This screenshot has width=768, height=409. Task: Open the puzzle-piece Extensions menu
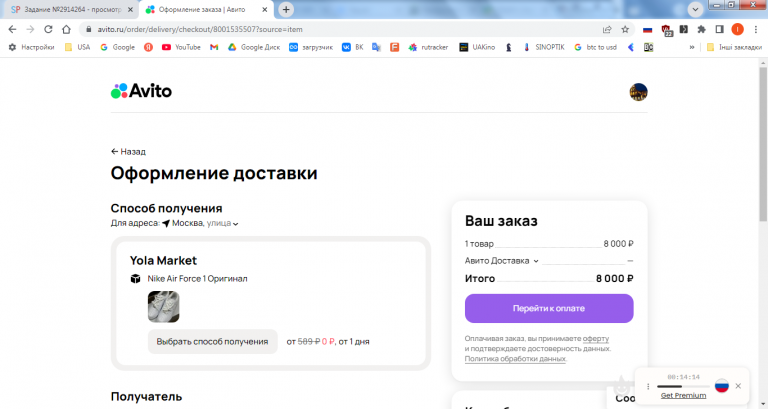pos(701,29)
